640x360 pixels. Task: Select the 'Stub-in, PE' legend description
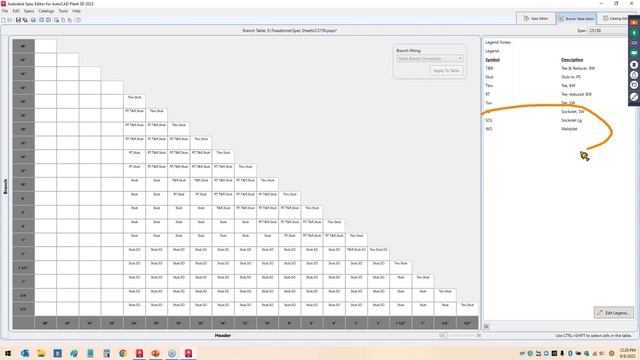pos(571,77)
